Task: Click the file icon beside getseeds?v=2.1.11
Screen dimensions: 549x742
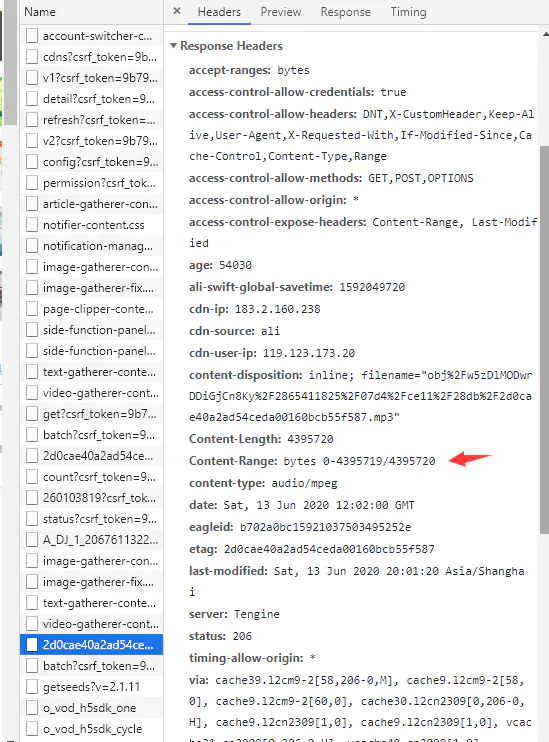Action: click(32, 687)
